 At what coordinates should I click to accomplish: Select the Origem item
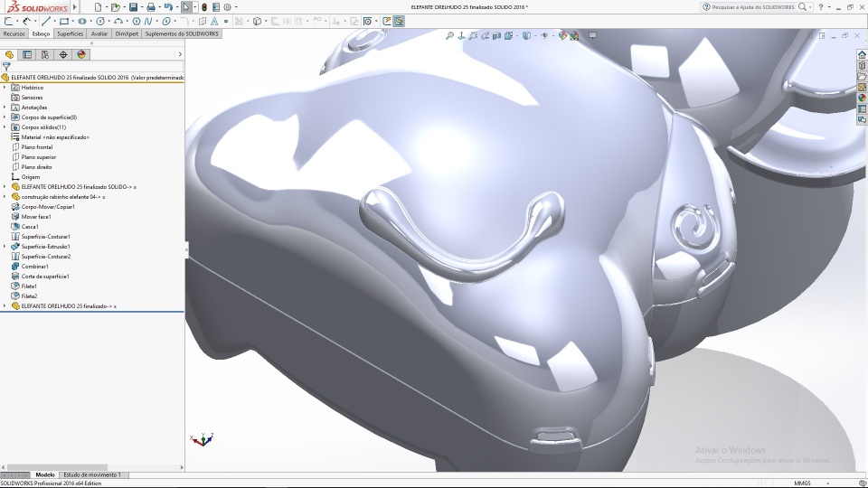click(x=31, y=177)
